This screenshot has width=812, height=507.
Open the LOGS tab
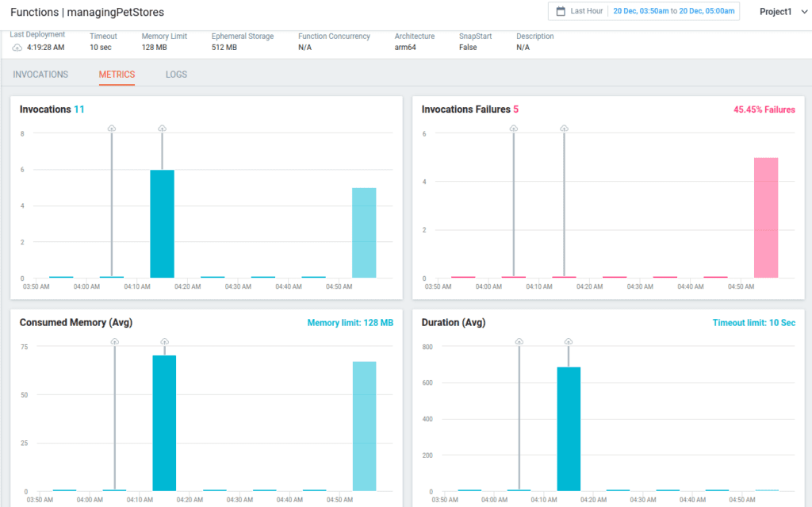(x=176, y=74)
